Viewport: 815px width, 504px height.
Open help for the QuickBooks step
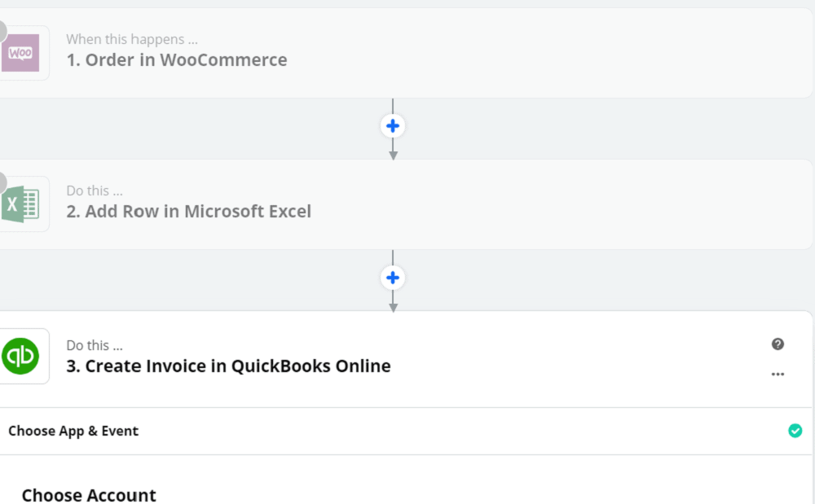click(778, 344)
